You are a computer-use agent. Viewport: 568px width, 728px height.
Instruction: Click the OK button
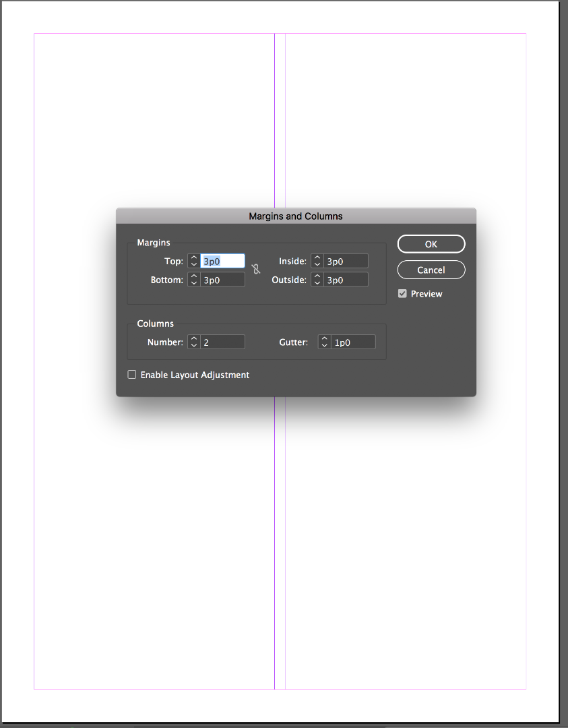(x=431, y=244)
